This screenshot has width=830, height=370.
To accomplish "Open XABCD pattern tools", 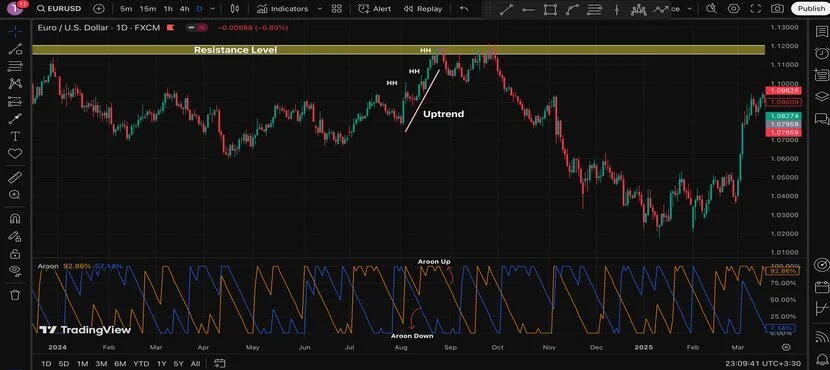I will 15,84.
